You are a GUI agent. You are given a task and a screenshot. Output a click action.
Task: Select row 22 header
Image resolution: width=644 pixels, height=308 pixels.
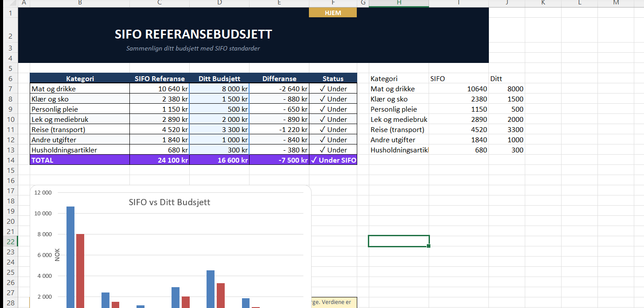[9, 242]
